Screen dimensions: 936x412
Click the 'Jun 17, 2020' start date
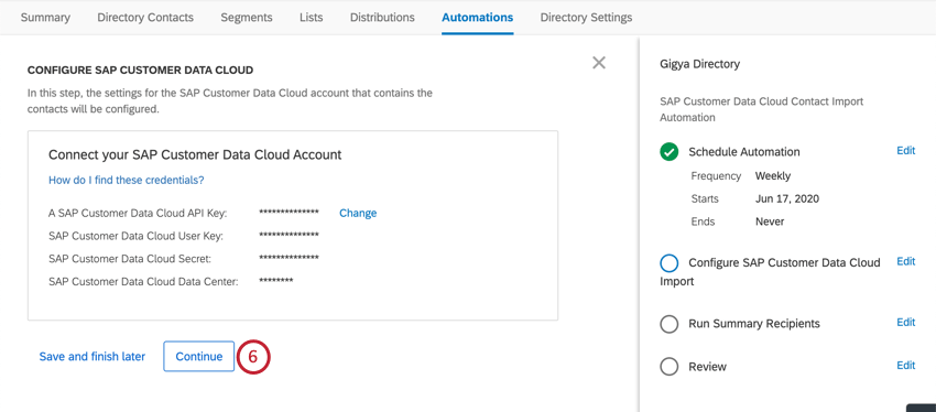point(787,199)
